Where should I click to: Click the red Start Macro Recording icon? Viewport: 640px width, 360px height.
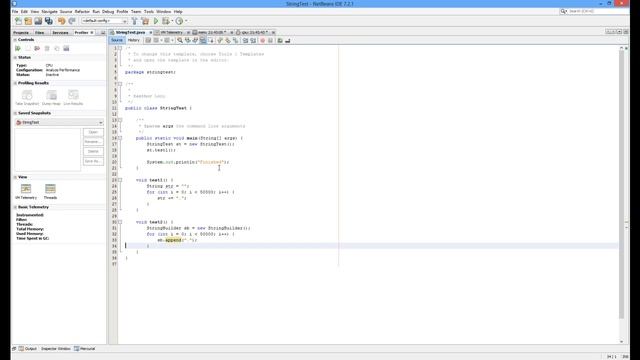tap(262, 40)
